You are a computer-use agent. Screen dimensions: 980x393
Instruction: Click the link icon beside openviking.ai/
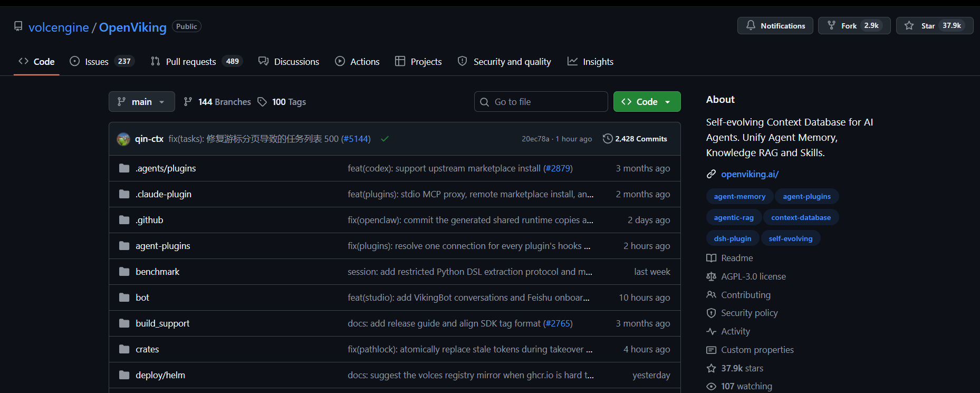711,174
